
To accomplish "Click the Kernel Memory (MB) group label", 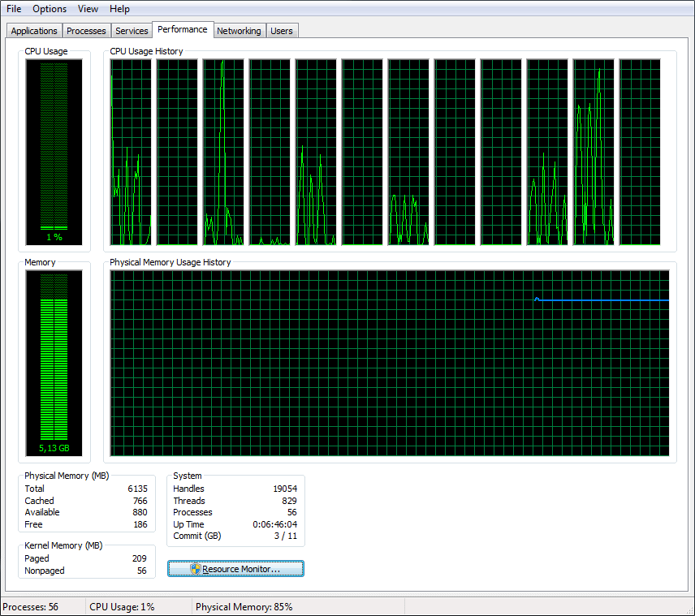I will [63, 545].
